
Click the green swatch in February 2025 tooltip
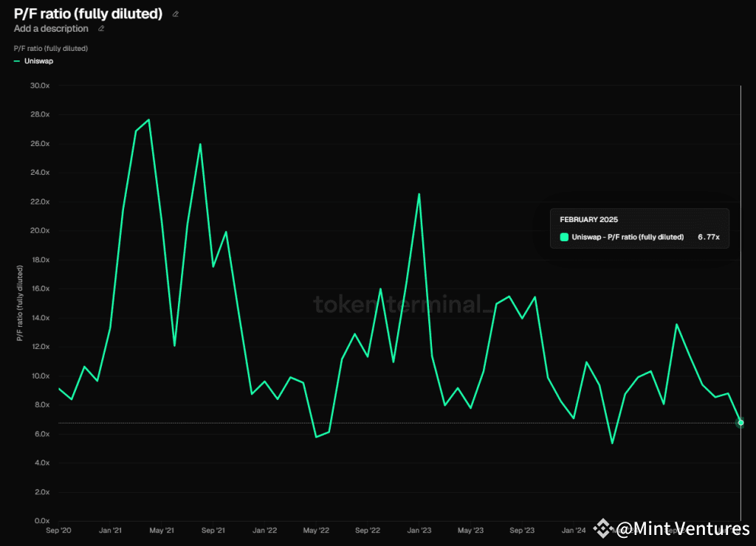tap(564, 237)
